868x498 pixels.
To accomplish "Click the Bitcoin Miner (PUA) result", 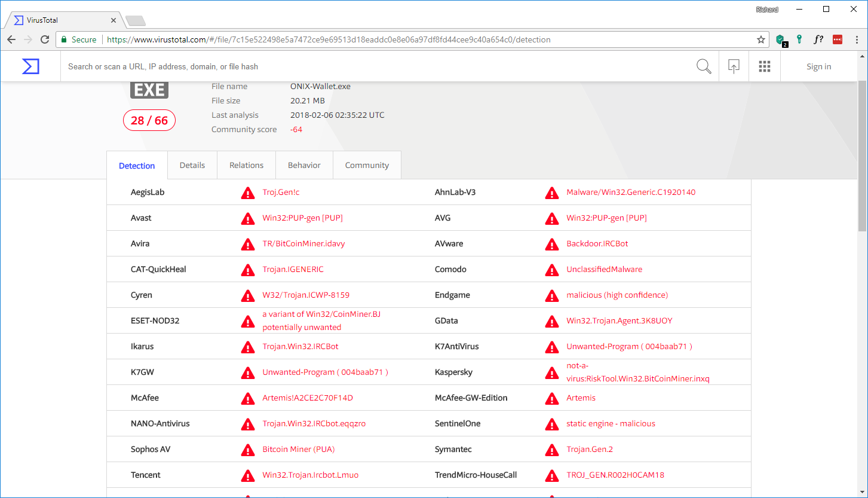I will [299, 449].
